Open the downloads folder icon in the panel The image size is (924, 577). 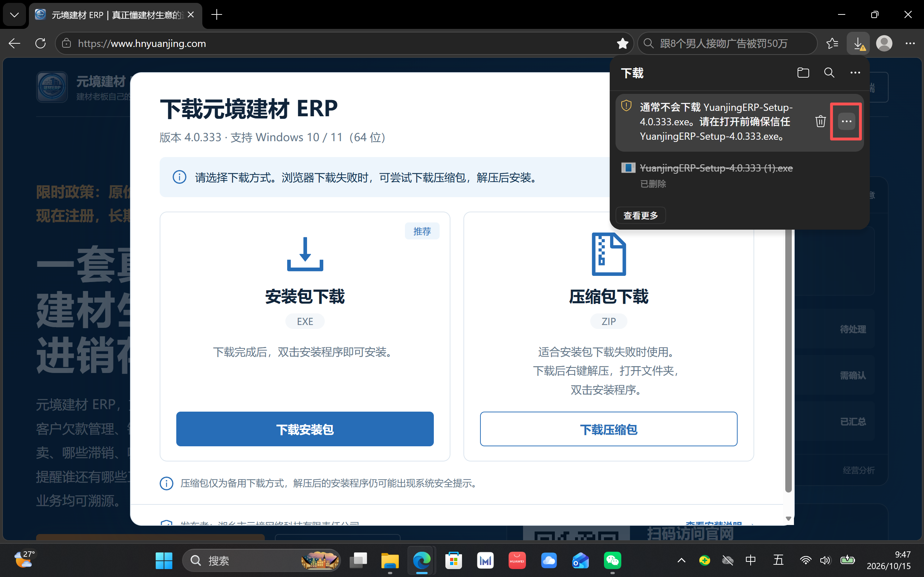coord(803,73)
